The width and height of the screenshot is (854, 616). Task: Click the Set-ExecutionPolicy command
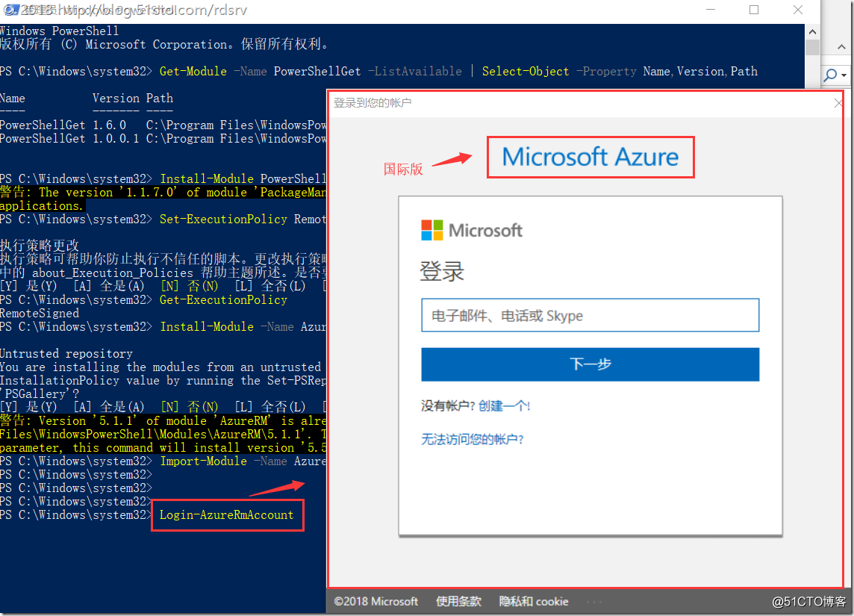click(223, 219)
